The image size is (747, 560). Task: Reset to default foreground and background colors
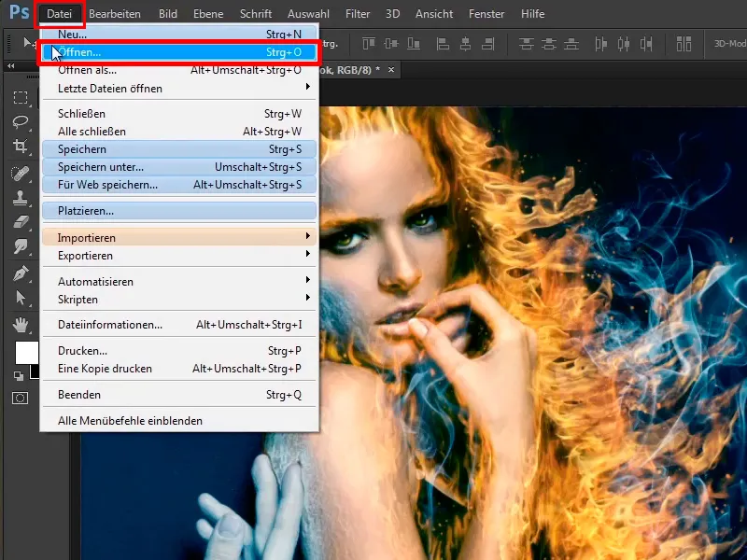[19, 376]
